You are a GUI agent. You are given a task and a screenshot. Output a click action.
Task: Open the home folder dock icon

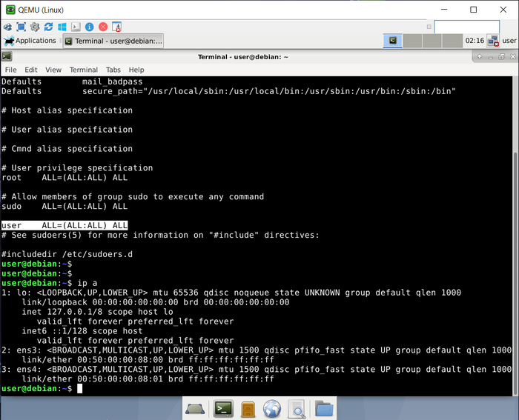324,408
